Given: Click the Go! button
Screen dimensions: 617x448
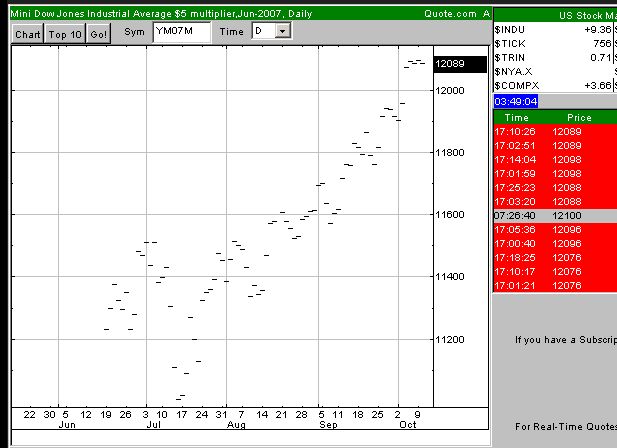Looking at the screenshot, I should point(98,34).
